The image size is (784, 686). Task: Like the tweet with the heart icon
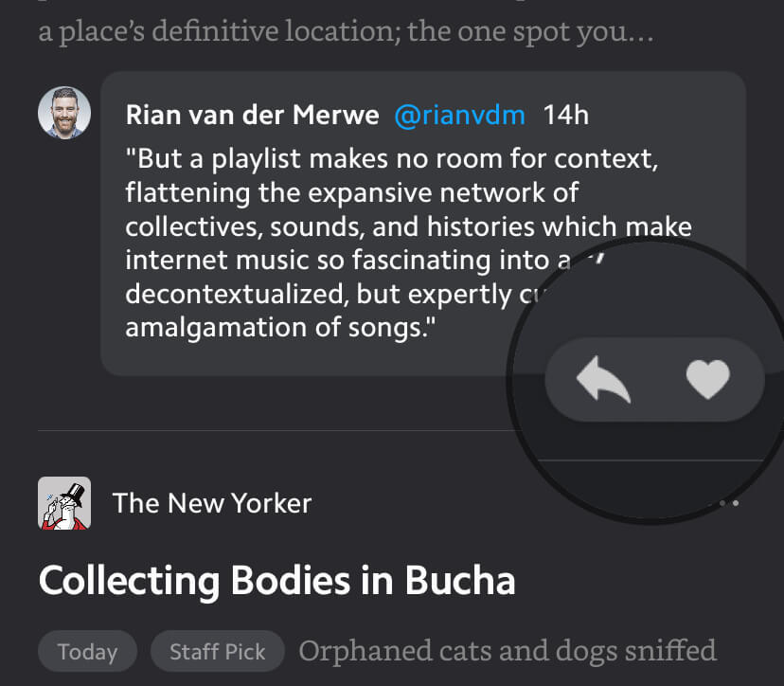coord(707,381)
